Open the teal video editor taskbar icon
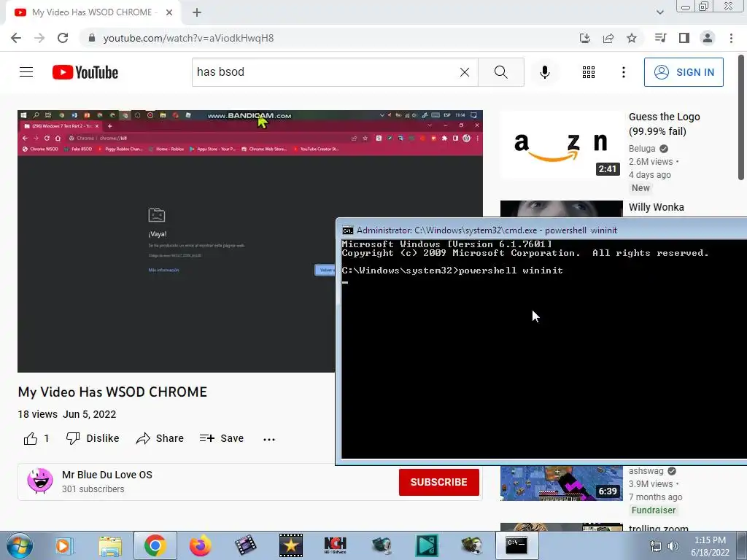This screenshot has height=560, width=747. [x=426, y=545]
